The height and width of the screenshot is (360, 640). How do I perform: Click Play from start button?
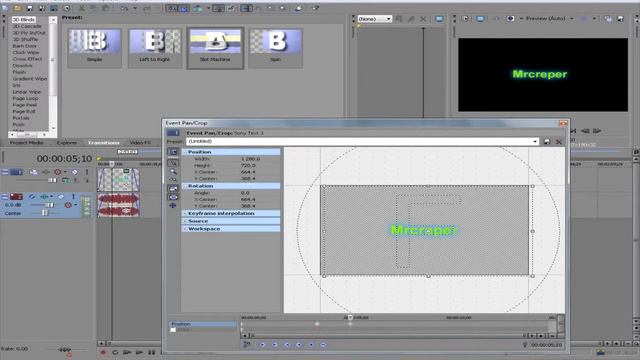(x=127, y=352)
